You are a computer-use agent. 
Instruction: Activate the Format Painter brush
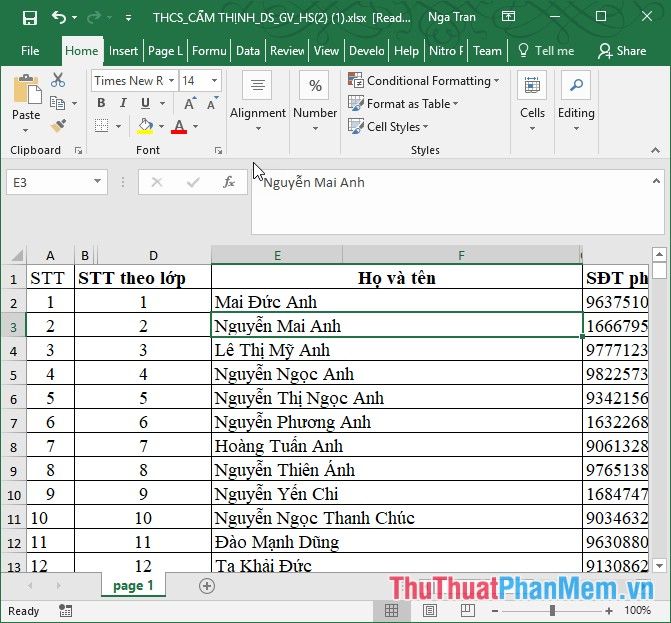pyautogui.click(x=58, y=126)
